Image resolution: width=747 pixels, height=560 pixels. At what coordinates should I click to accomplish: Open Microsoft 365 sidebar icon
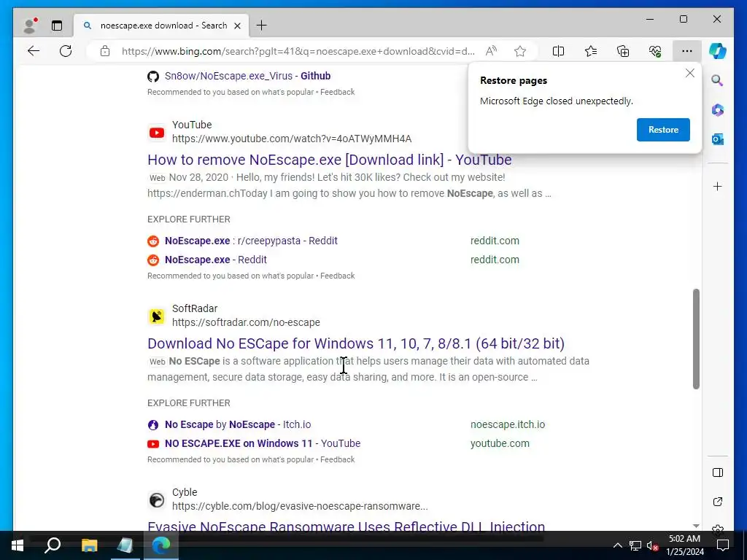click(x=718, y=110)
